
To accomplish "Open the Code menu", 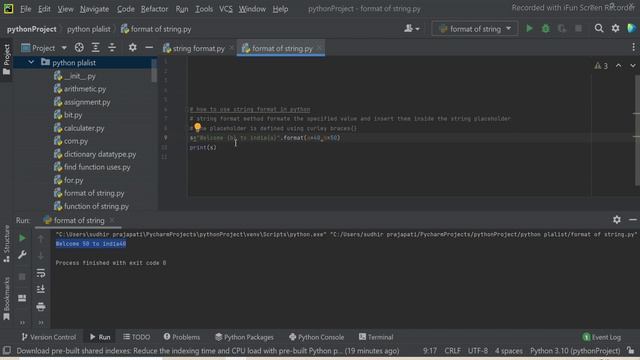I will 125,9.
